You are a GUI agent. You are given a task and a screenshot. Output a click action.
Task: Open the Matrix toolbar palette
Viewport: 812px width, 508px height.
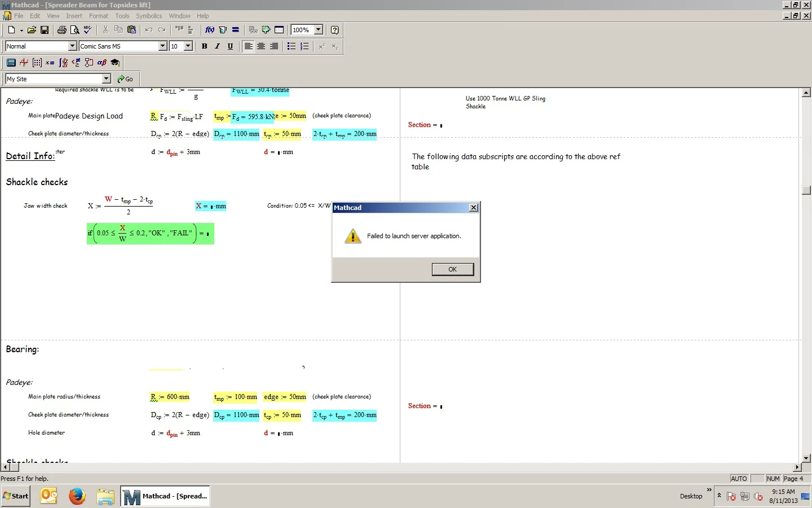(37, 63)
